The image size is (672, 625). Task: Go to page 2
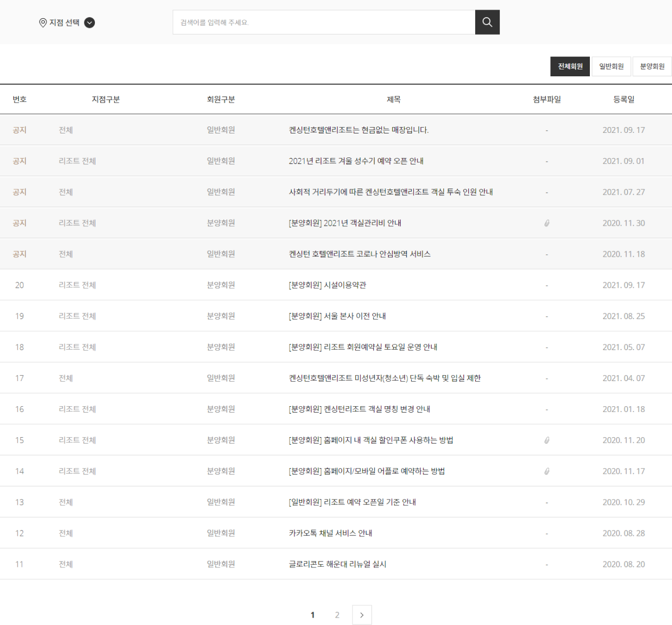point(337,615)
